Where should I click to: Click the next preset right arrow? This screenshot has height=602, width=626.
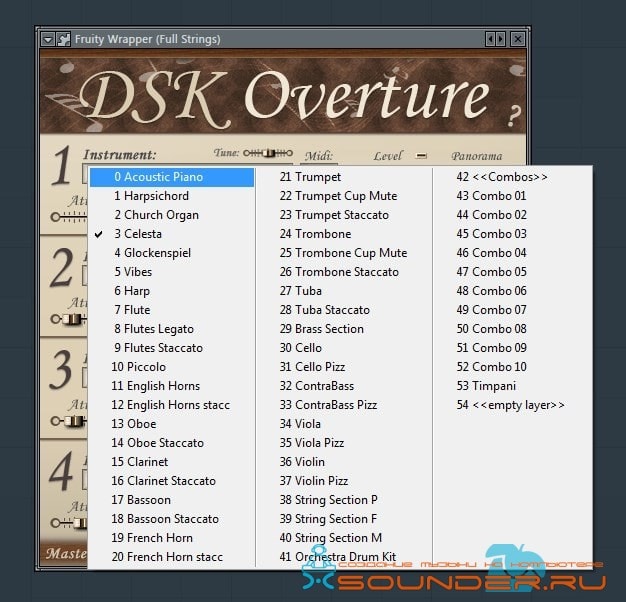click(500, 39)
